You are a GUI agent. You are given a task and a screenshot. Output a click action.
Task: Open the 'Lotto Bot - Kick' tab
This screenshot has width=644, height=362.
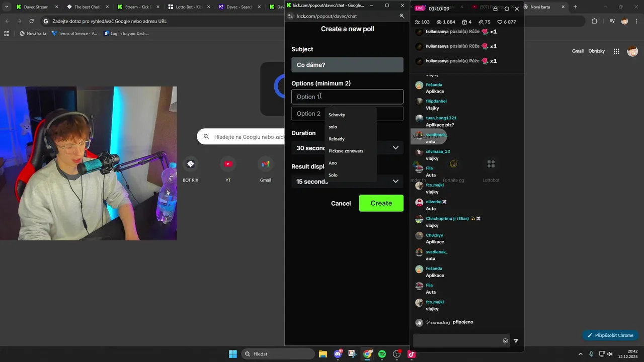(189, 7)
